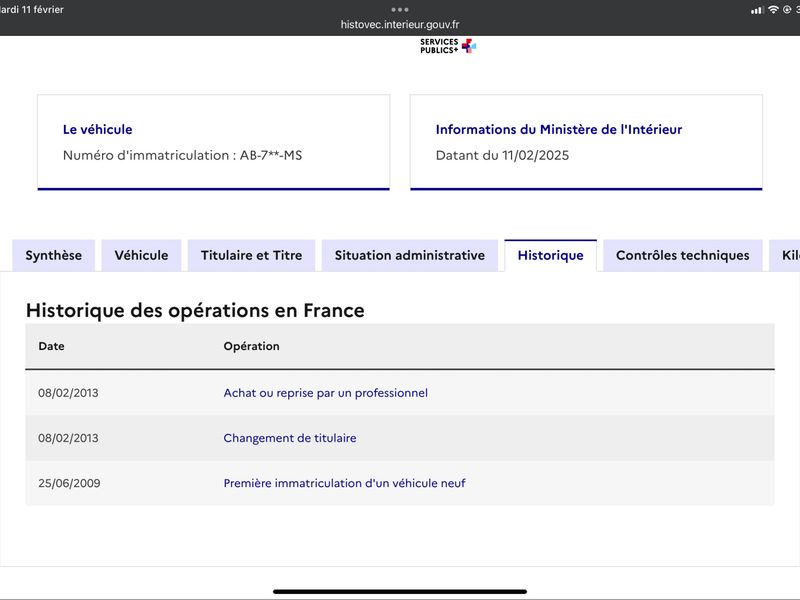Click date 08/02/2013 in Changement de titulaire row
The image size is (800, 600).
click(68, 438)
